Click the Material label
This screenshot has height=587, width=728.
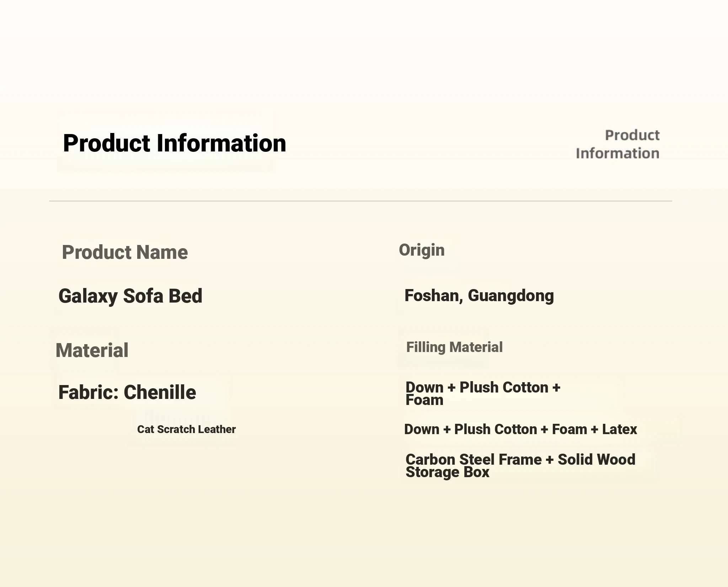[92, 351]
